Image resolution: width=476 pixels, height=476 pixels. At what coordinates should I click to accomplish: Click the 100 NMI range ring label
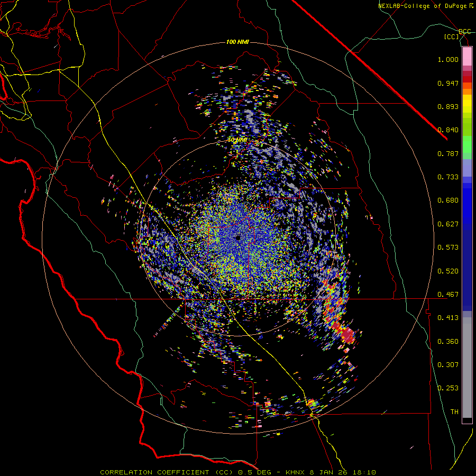[237, 42]
